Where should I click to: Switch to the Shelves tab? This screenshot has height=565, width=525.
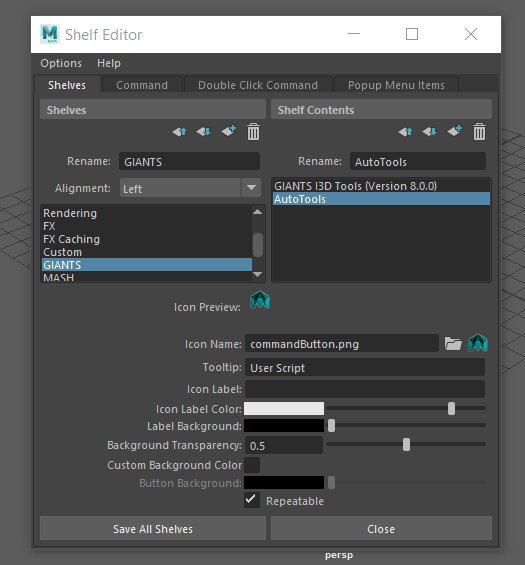click(x=67, y=85)
